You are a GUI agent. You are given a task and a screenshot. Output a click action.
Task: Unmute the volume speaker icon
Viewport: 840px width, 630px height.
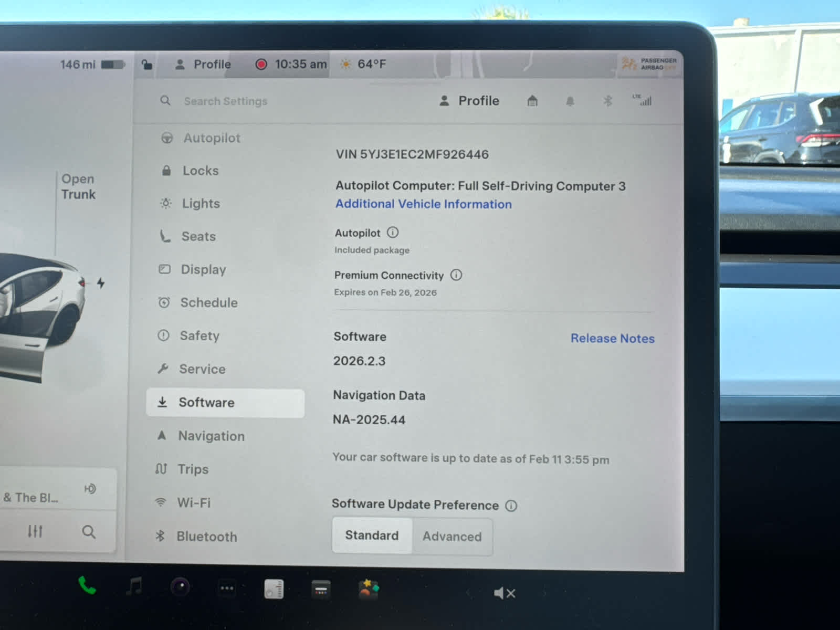(504, 593)
